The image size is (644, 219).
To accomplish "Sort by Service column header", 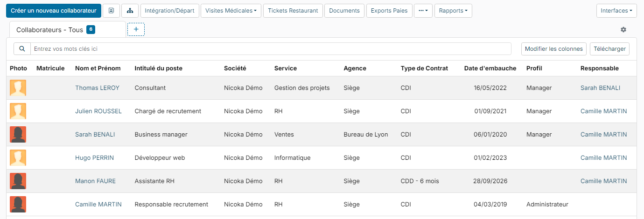I will pos(286,68).
